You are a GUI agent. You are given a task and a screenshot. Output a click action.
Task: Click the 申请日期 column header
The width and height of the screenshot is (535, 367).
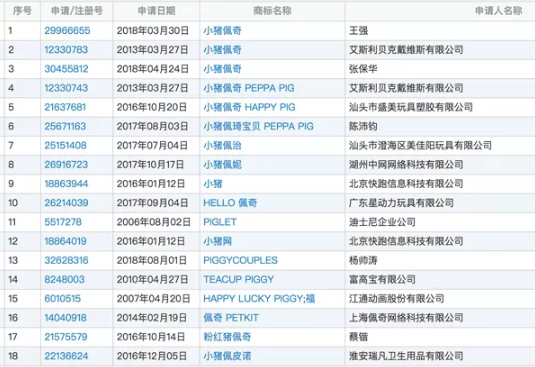[x=157, y=11]
